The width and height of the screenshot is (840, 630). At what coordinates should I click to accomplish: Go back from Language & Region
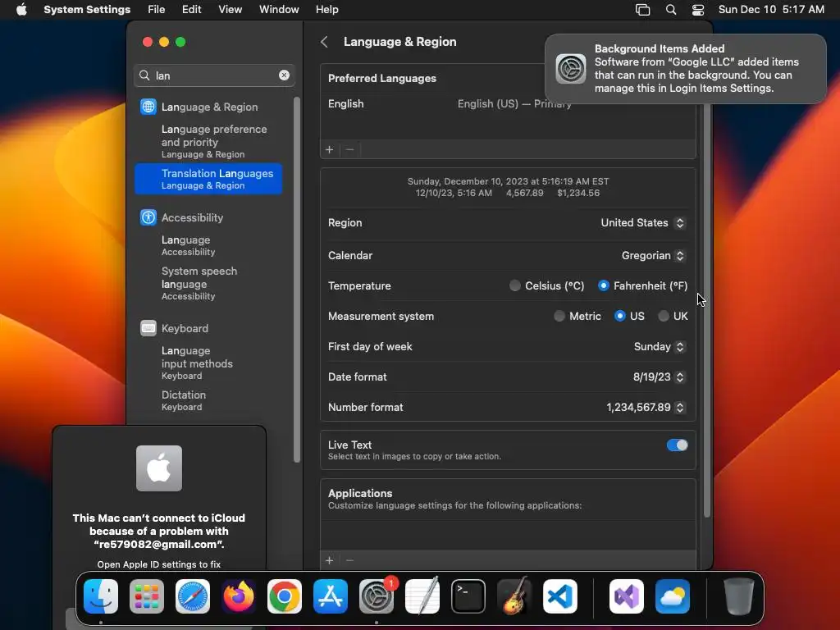pyautogui.click(x=324, y=42)
